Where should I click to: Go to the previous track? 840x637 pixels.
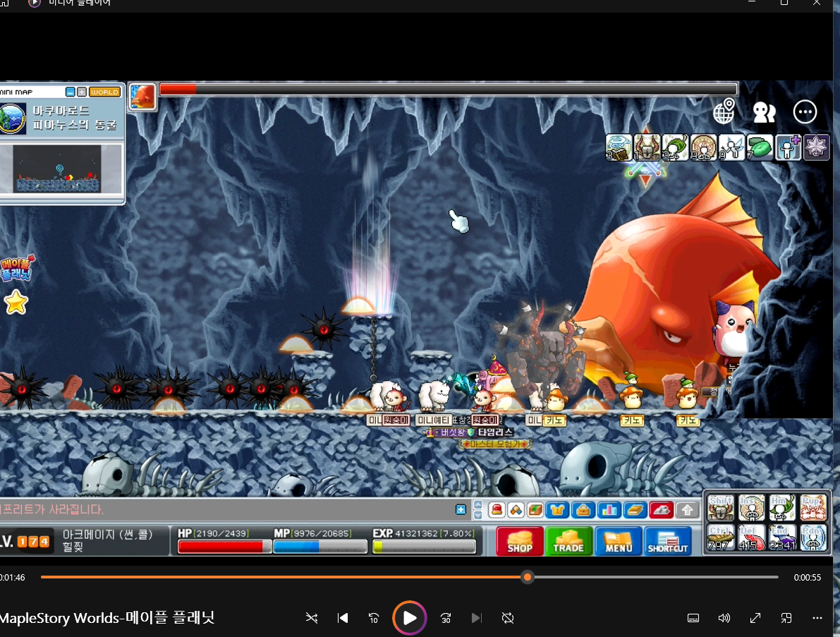343,618
